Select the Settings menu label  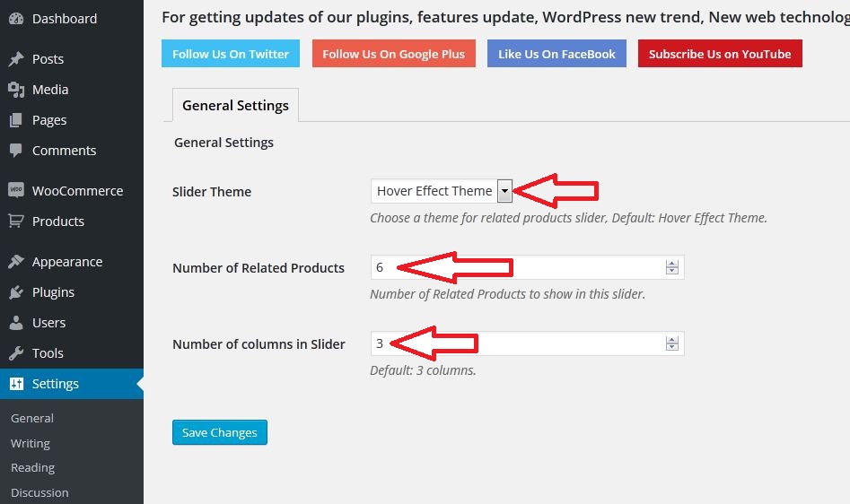click(x=56, y=383)
